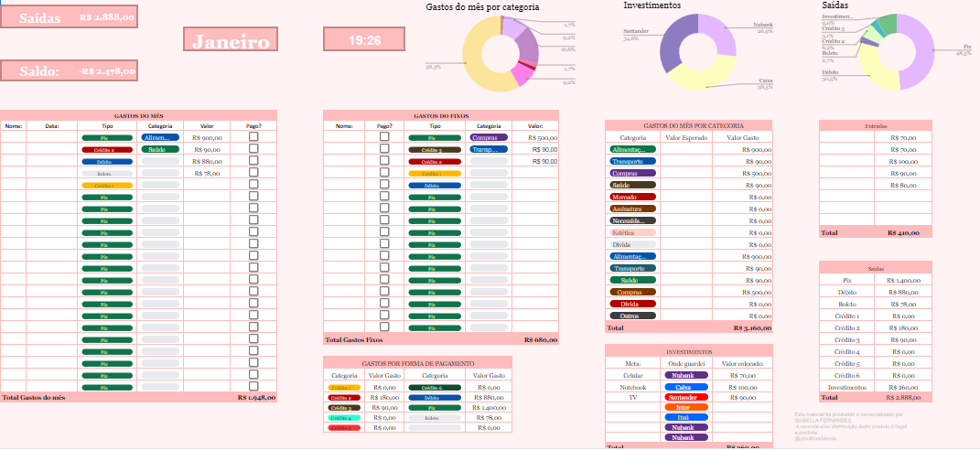Image resolution: width=980 pixels, height=450 pixels.
Task: Open Crédito 3 type chip in Gastos do Fixos
Action: [x=435, y=149]
